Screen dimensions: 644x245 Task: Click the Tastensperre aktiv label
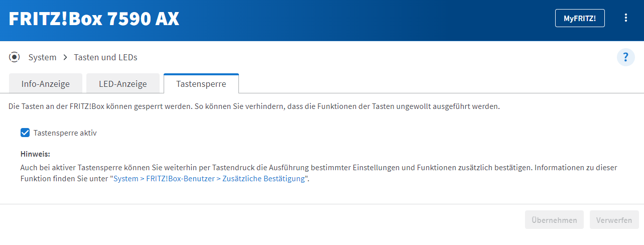point(65,133)
